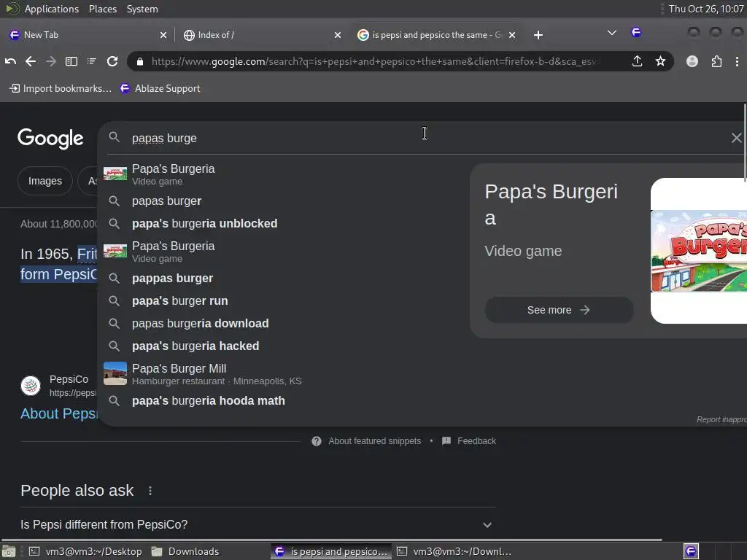Viewport: 747px width, 560px height.
Task: Open vm3@vm3:~/Desktop terminal in taskbar
Action: [x=86, y=551]
